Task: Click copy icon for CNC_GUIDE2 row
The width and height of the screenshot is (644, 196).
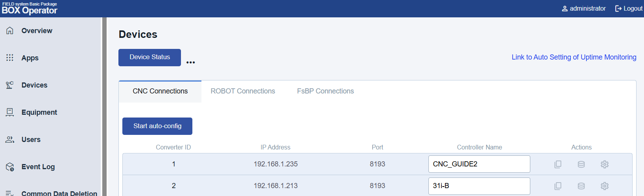Action: click(x=558, y=164)
